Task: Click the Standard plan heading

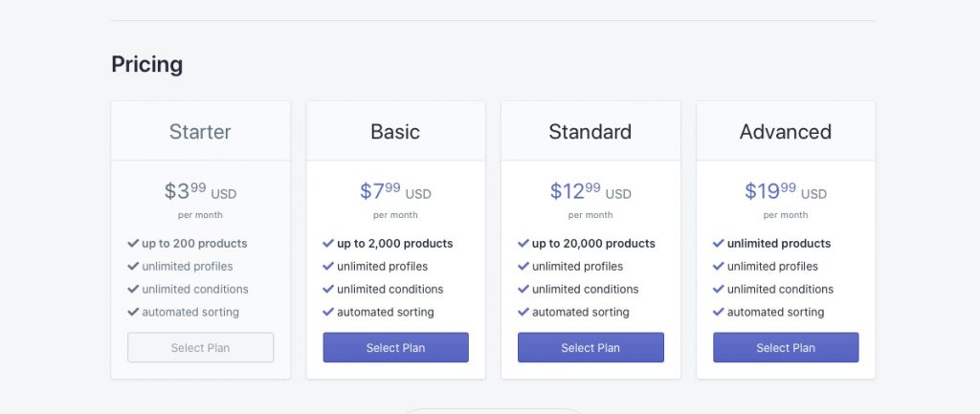Action: click(x=590, y=132)
